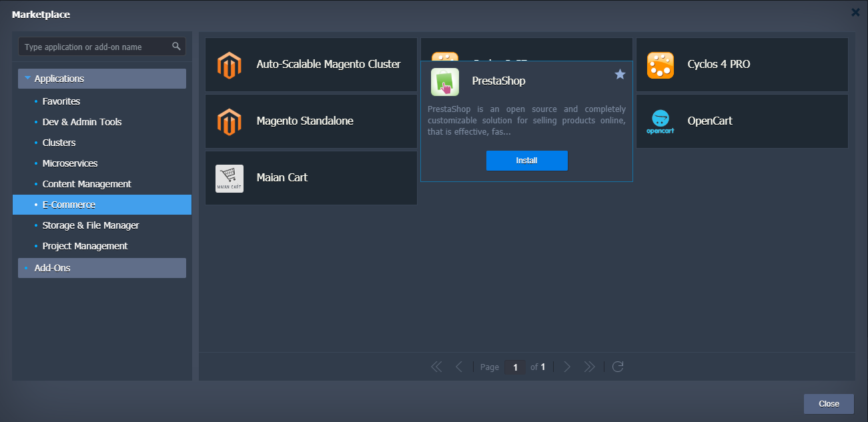This screenshot has height=422, width=868.
Task: Collapse the Applications section
Action: click(28, 79)
